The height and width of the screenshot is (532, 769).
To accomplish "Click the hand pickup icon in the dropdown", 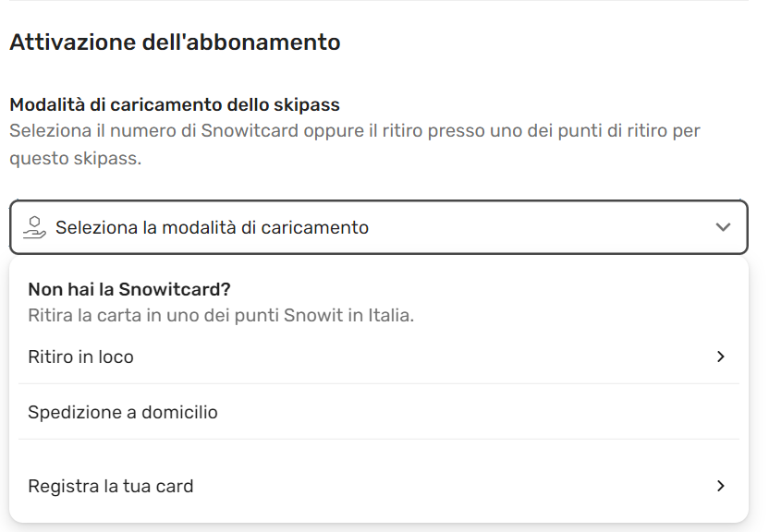I will coord(34,227).
